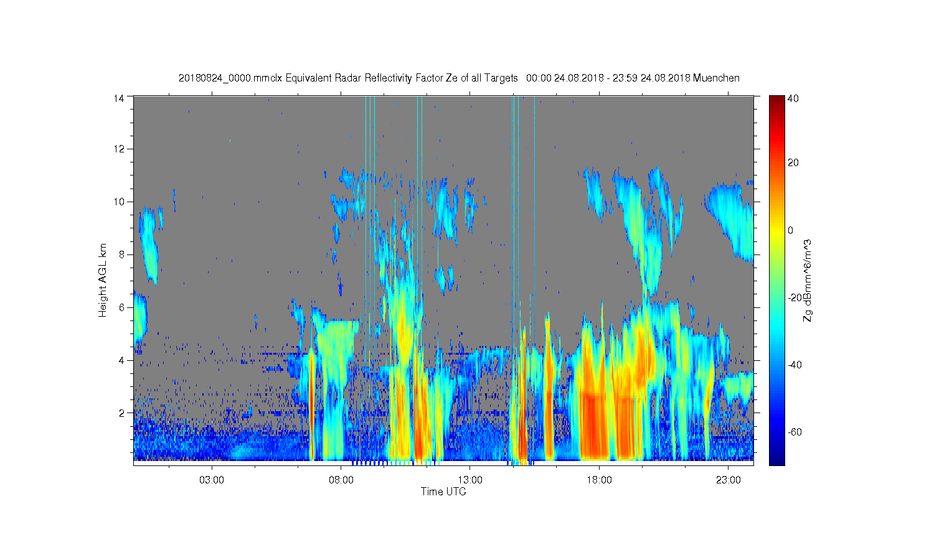Click the '4' height tick label
Viewport: 934px width, 560px height.
pos(122,360)
